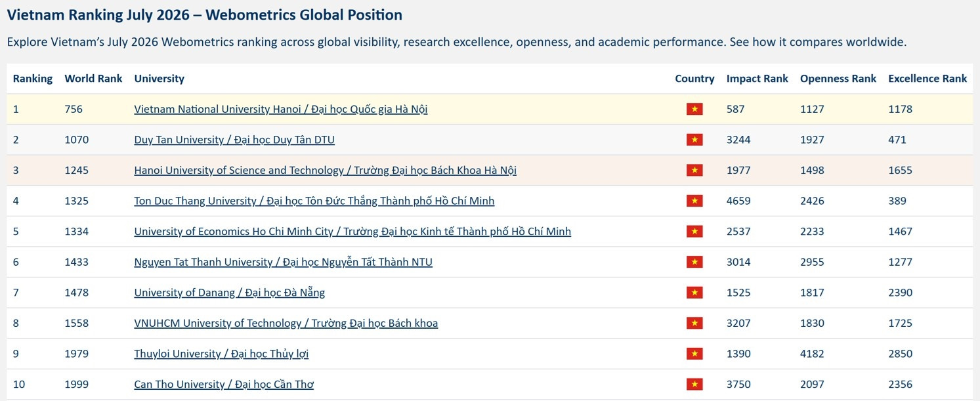Sort by the World Rank column header
The height and width of the screenshot is (401, 980).
(x=93, y=78)
